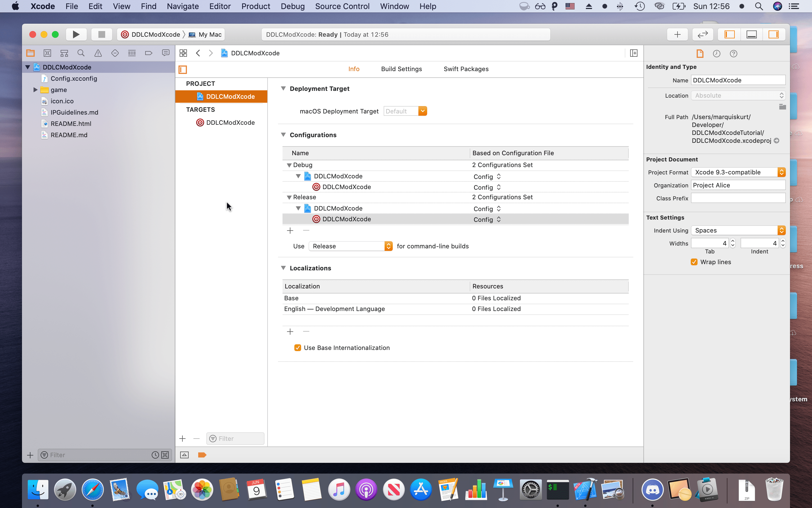Select the Info tab
Image resolution: width=812 pixels, height=508 pixels.
pos(354,69)
